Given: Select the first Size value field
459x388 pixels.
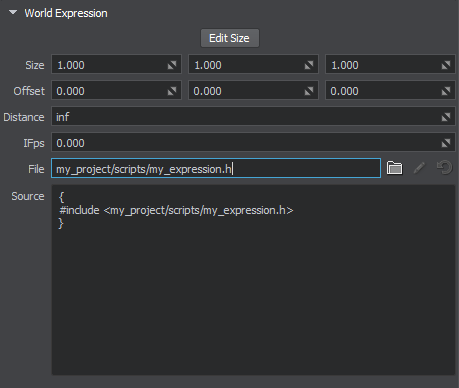Looking at the screenshot, I should click(x=116, y=64).
